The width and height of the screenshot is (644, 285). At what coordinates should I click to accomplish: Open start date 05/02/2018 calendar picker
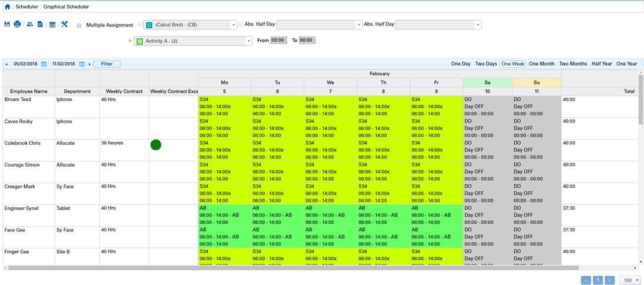pos(44,64)
